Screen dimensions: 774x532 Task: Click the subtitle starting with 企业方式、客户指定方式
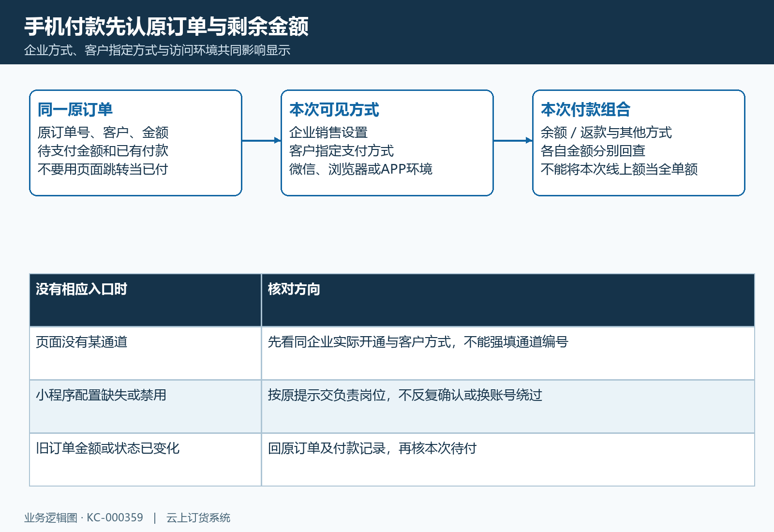[157, 50]
